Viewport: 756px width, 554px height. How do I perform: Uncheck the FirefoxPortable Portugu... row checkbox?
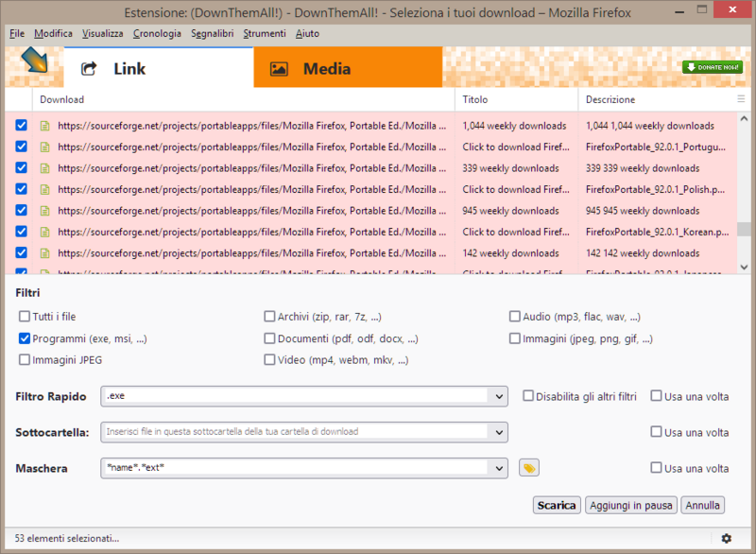click(21, 147)
